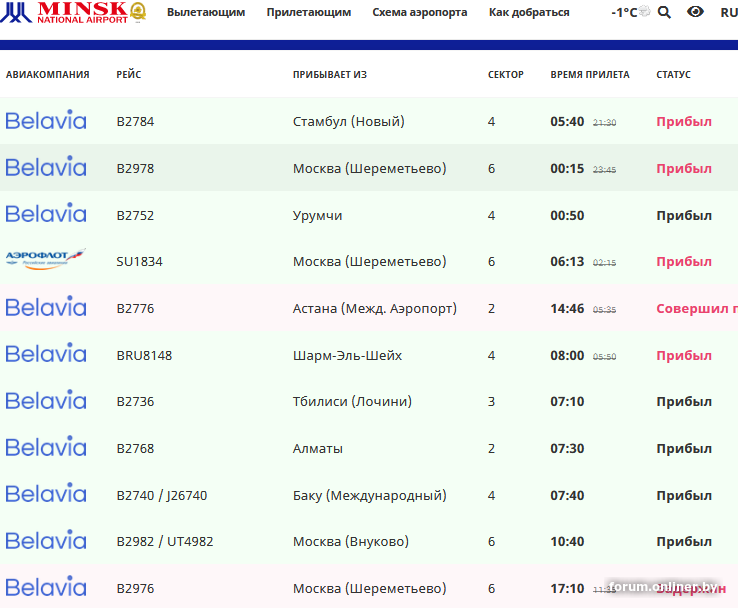
Task: Open the Прилетающим menu
Action: click(x=309, y=12)
